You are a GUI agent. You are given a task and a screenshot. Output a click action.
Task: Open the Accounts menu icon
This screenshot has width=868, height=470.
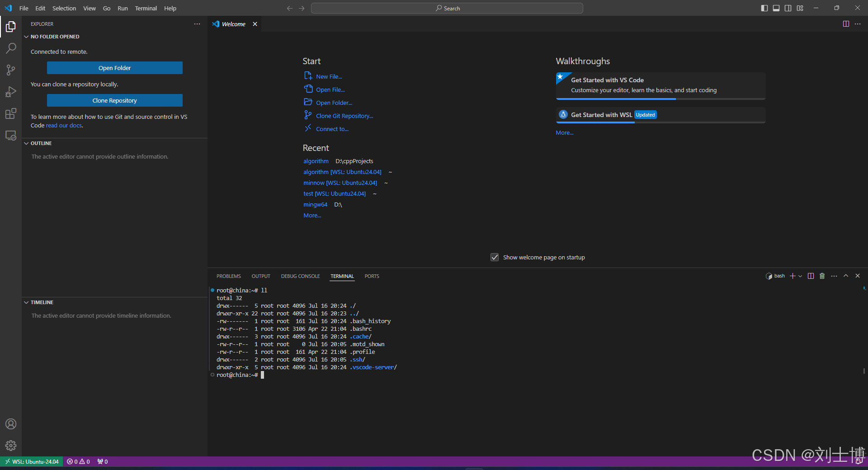click(11, 424)
